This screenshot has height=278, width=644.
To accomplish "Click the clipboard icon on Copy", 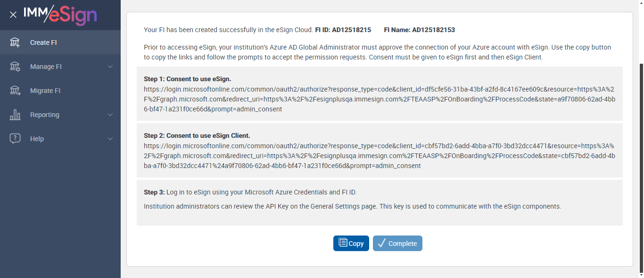I will [x=343, y=243].
